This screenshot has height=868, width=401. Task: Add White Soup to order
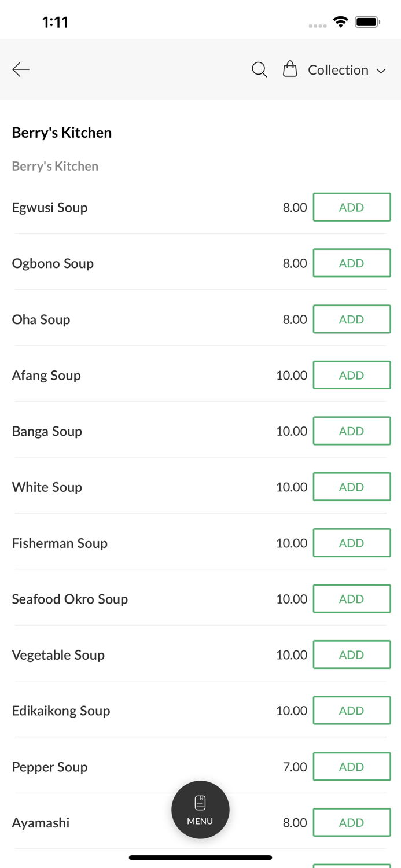tap(351, 487)
